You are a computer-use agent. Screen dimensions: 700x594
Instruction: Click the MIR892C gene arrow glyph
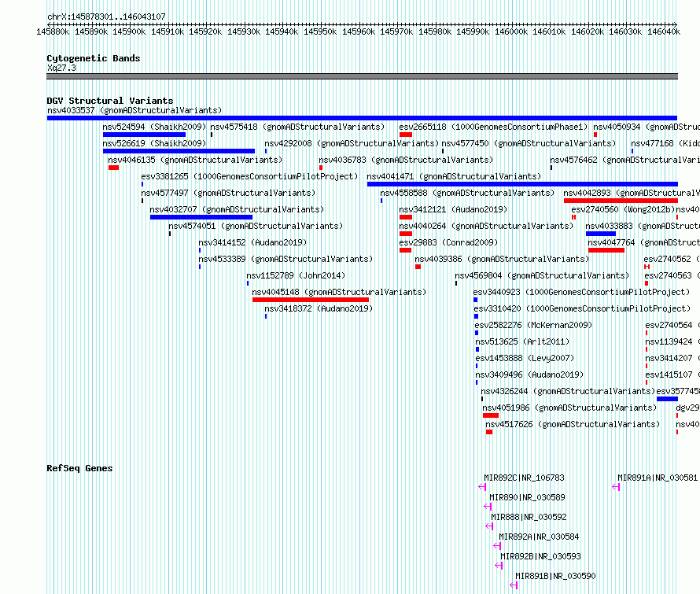[482, 487]
